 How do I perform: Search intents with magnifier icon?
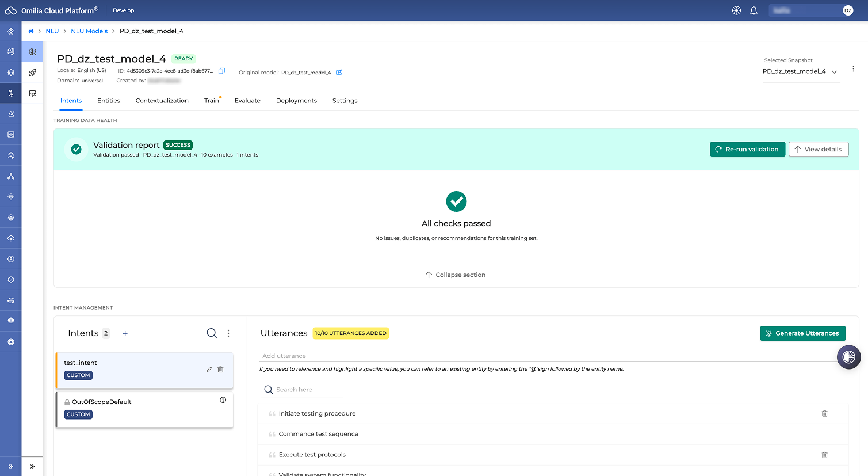212,333
